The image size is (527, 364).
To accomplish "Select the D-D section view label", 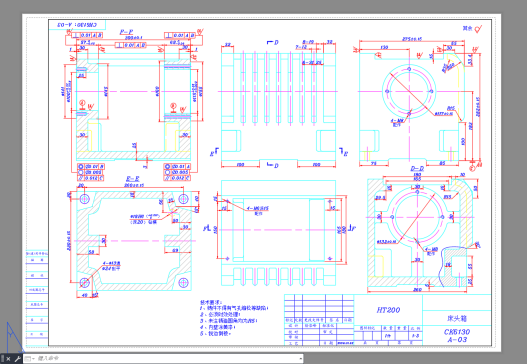I will [417, 168].
